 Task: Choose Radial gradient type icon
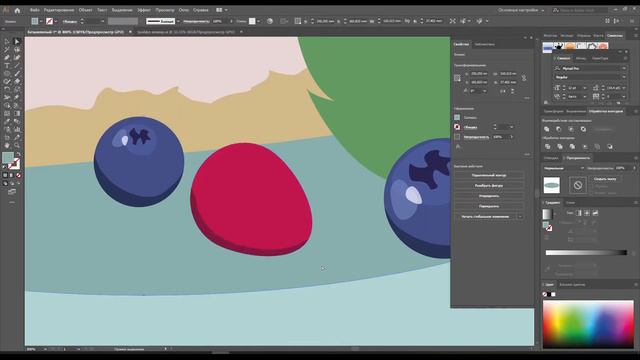(587, 213)
